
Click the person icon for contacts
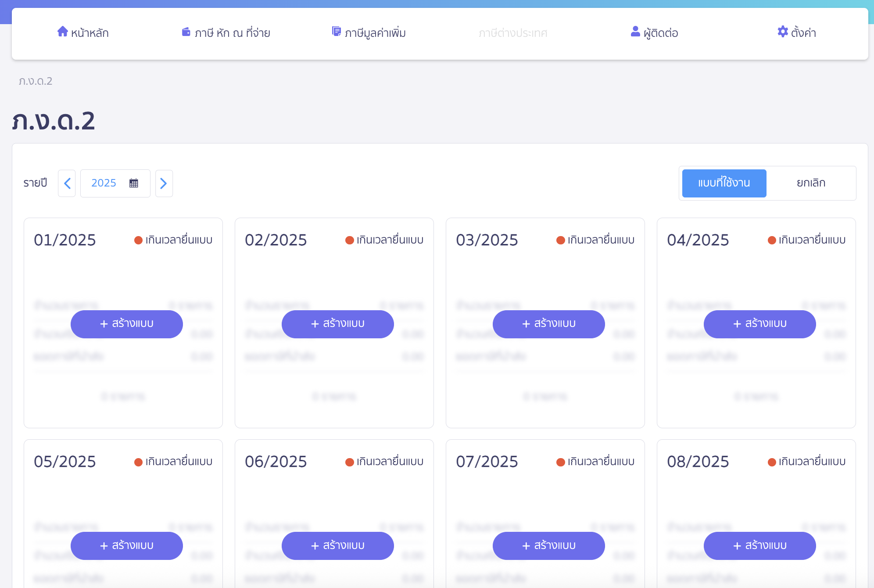635,32
